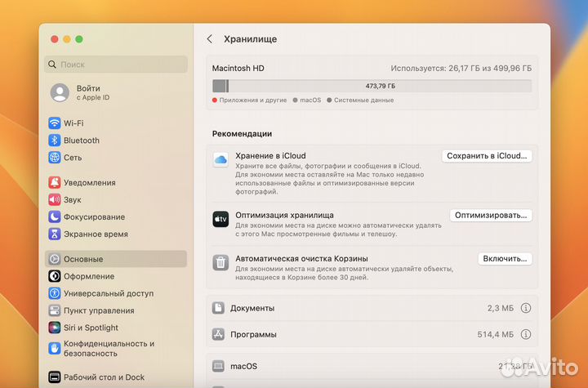Screen dimensions: 588x388
Task: Open info for Документы
Action: (x=526, y=308)
